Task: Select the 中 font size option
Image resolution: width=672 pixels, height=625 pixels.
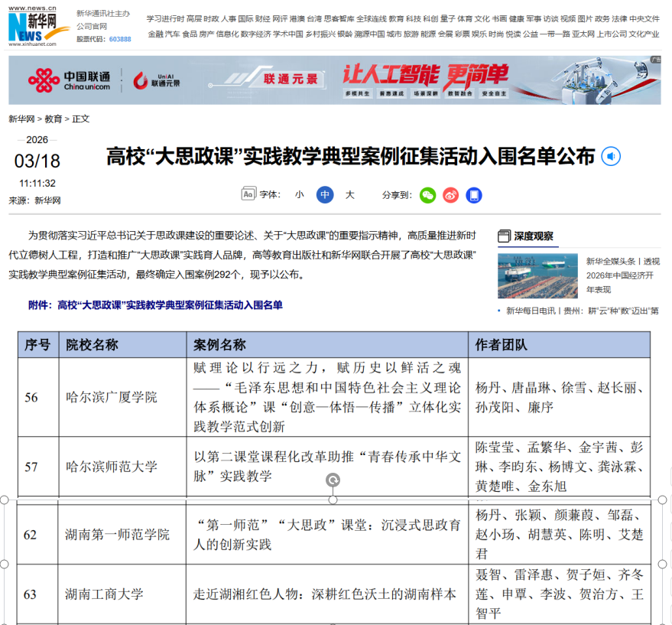Action: pos(324,195)
